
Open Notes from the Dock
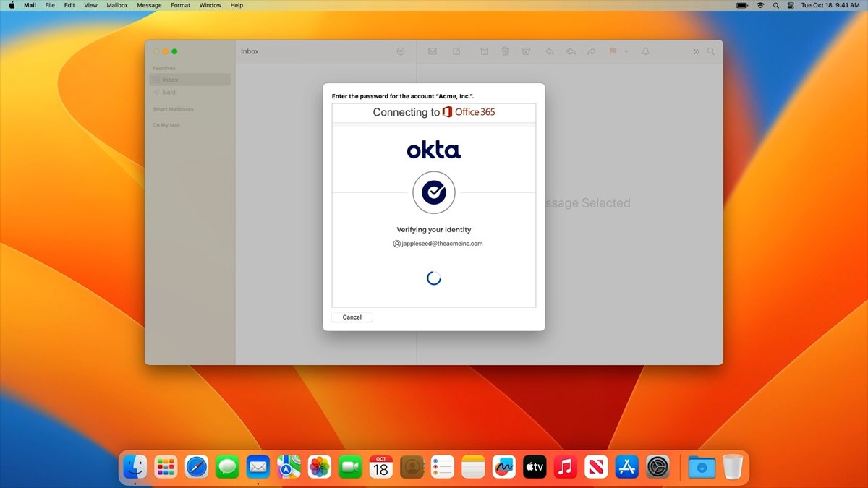pos(473,467)
